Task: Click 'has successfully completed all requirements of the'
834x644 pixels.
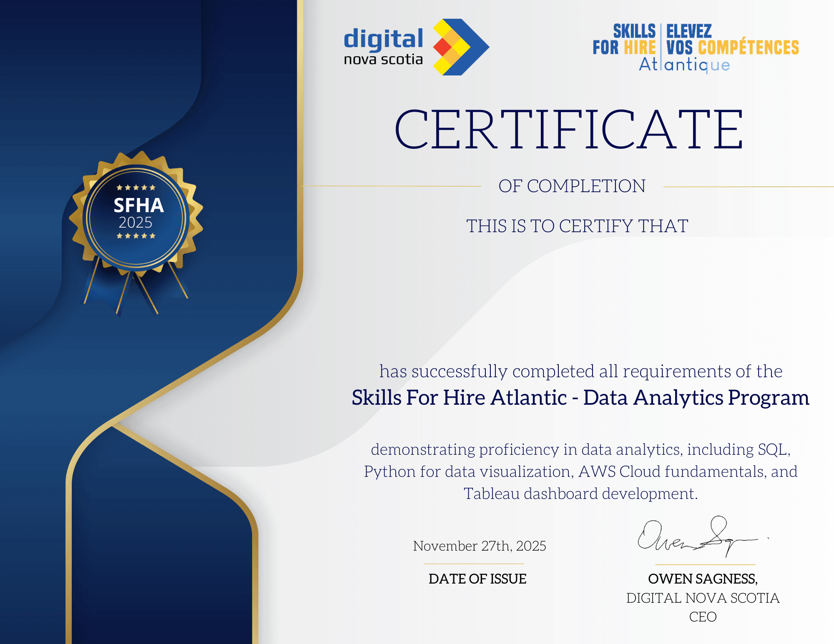Action: 581,371
